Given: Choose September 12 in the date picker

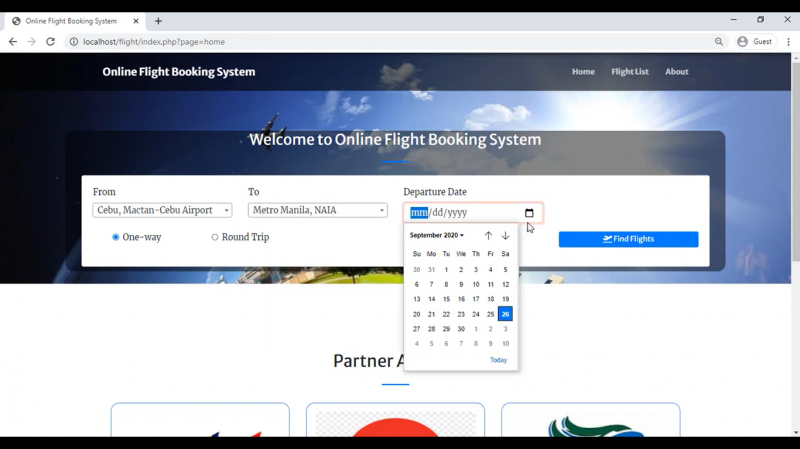Looking at the screenshot, I should coord(505,284).
